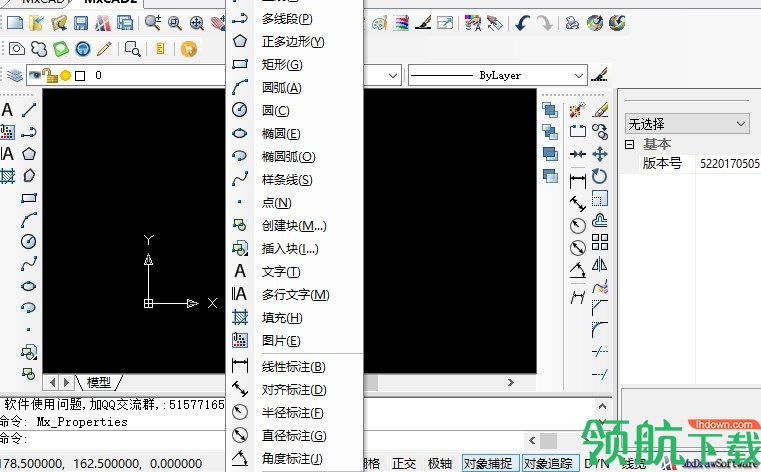Click the Zoom extents magnifier with arrows icon
Screen dimensions: 761x472
pos(197,23)
